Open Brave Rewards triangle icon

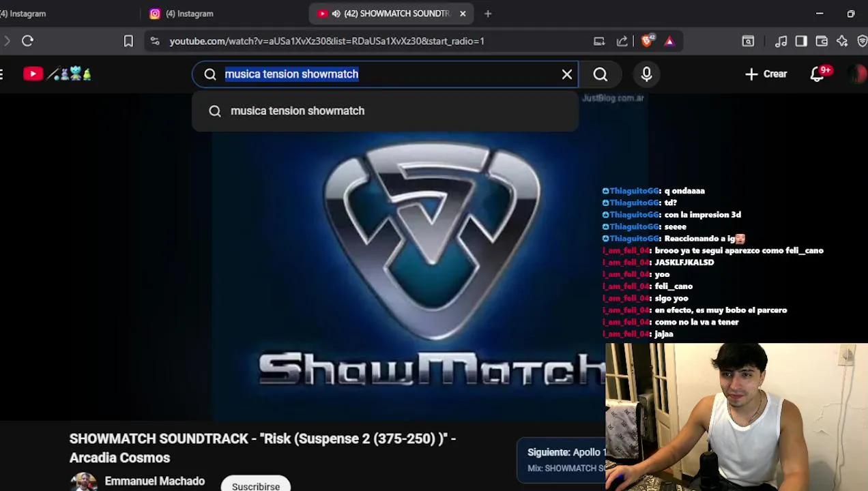coord(669,41)
